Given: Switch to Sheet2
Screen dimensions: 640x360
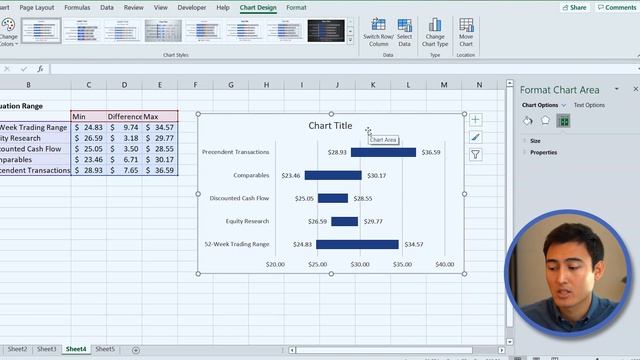Looking at the screenshot, I should click(x=17, y=349).
